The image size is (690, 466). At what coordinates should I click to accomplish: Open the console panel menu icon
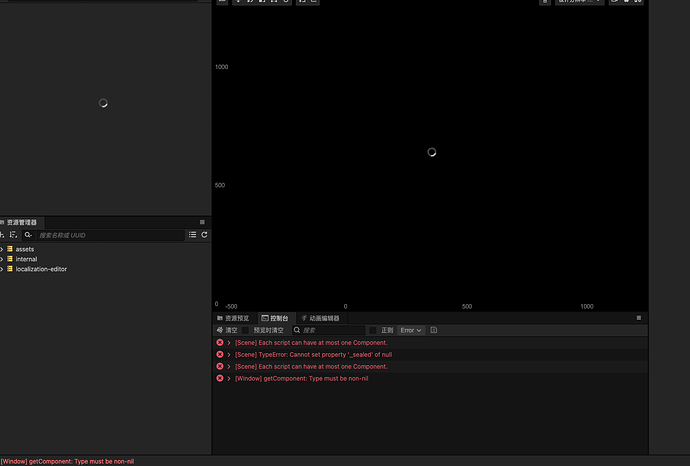(x=639, y=318)
